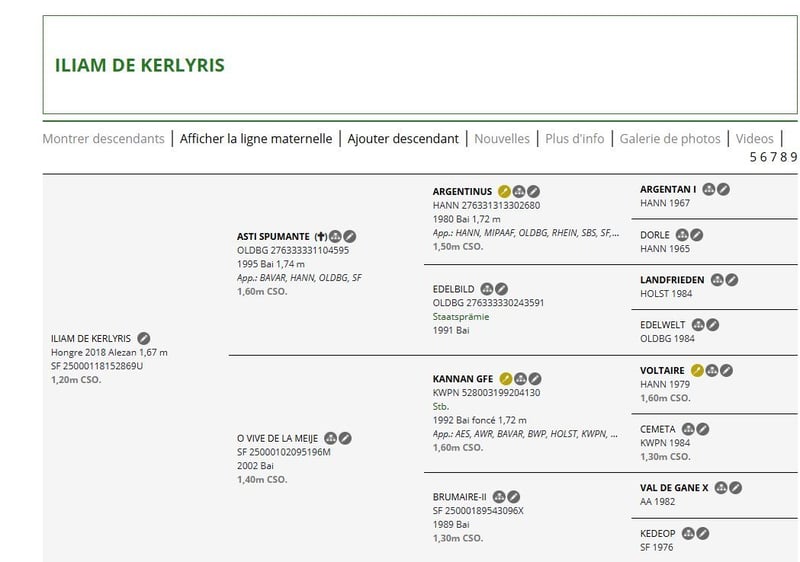Click the Staatsprämie label under EDELBILD

tap(461, 317)
